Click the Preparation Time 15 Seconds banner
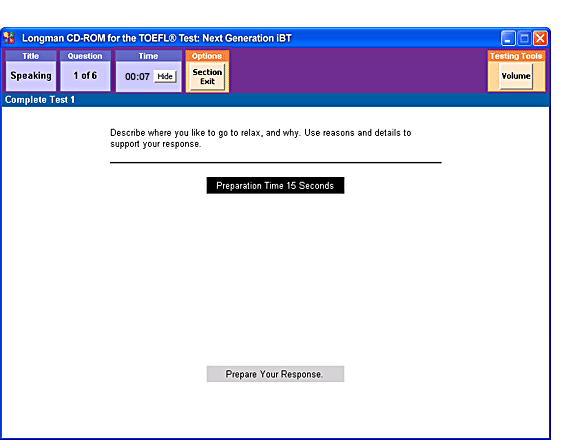 (x=275, y=185)
